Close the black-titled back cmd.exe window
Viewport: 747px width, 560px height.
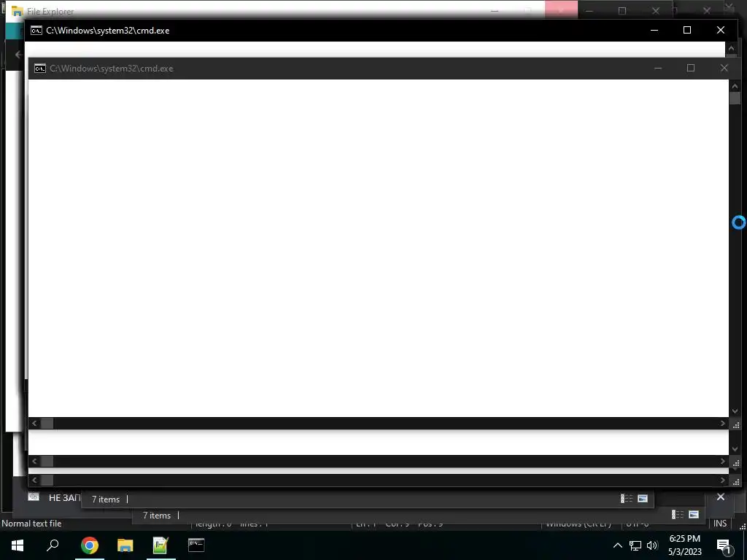[x=721, y=30]
